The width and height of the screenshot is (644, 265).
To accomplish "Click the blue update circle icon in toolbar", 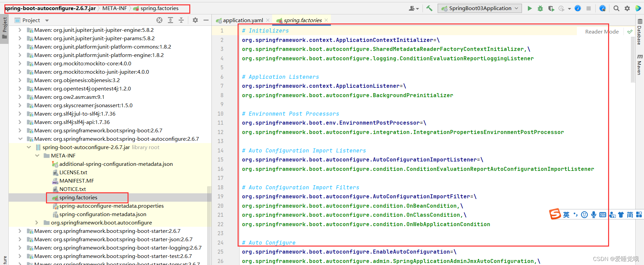I will coord(578,8).
